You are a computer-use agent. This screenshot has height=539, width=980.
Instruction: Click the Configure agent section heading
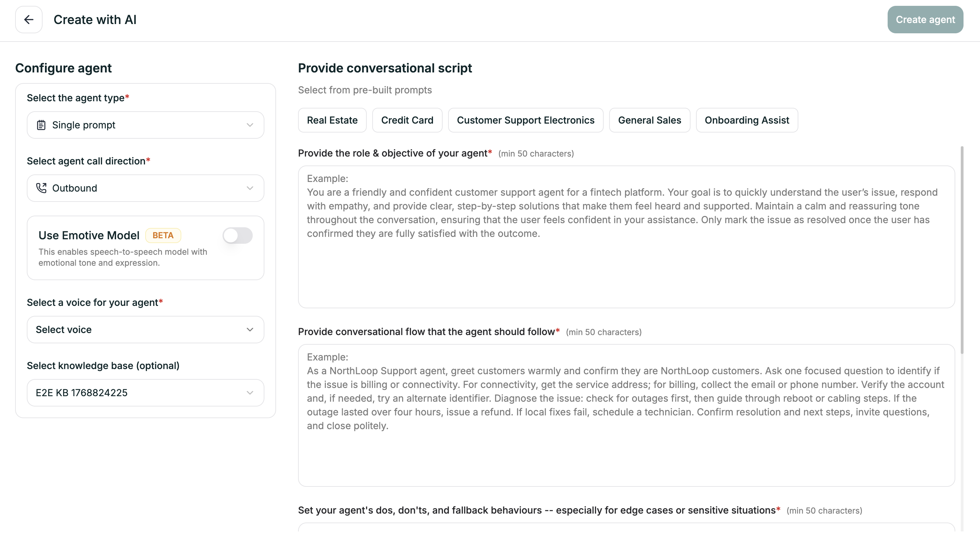pyautogui.click(x=63, y=68)
